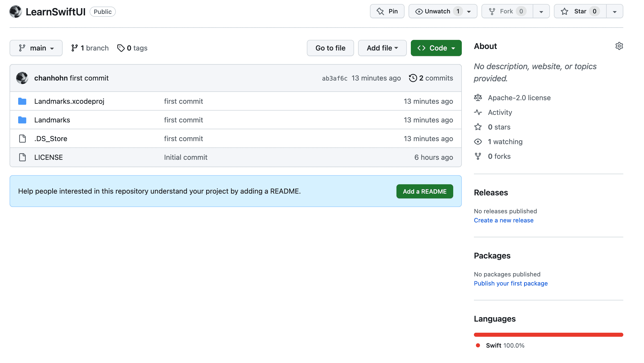
Task: Open the Star lists dropdown arrow
Action: point(615,12)
